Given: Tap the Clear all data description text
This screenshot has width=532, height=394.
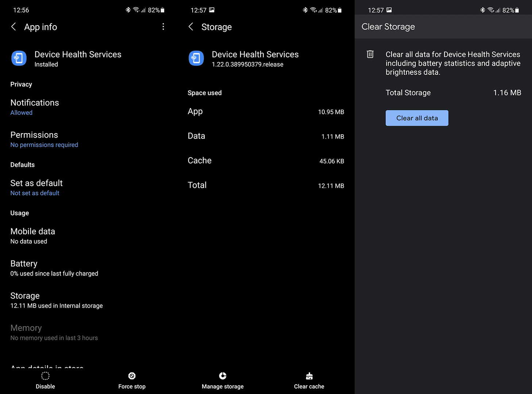Looking at the screenshot, I should pyautogui.click(x=453, y=63).
